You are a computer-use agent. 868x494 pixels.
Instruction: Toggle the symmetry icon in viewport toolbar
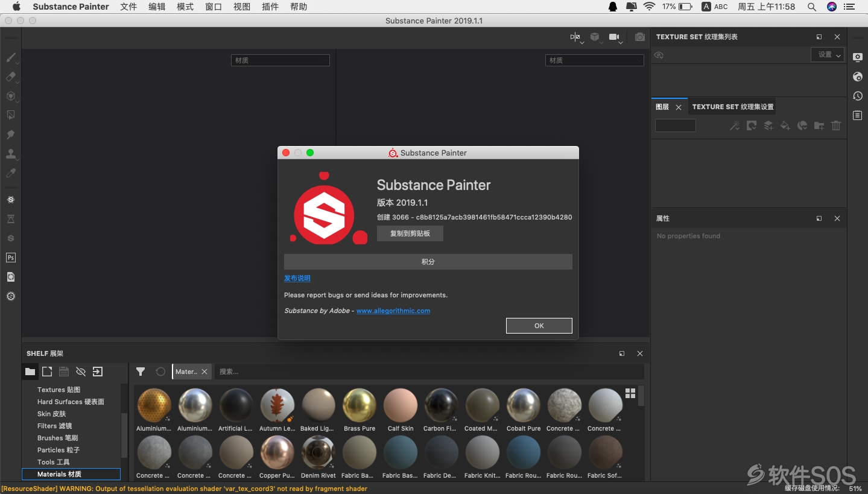[575, 37]
